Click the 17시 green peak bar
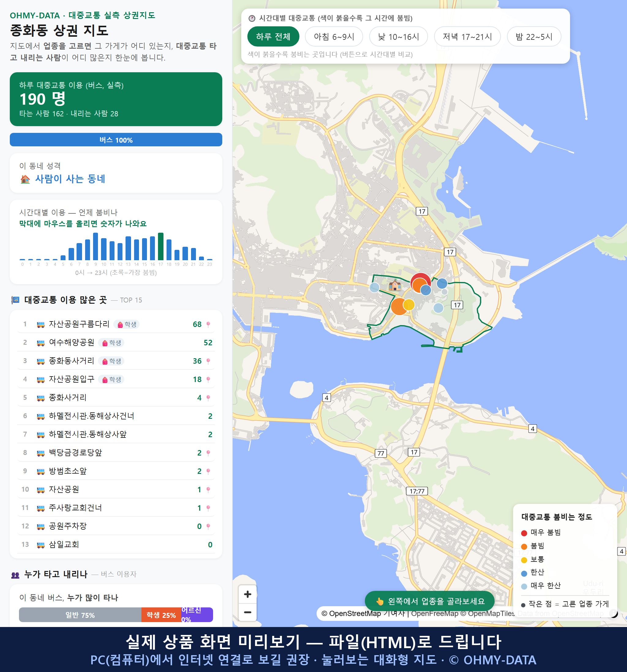627x672 pixels. [161, 246]
